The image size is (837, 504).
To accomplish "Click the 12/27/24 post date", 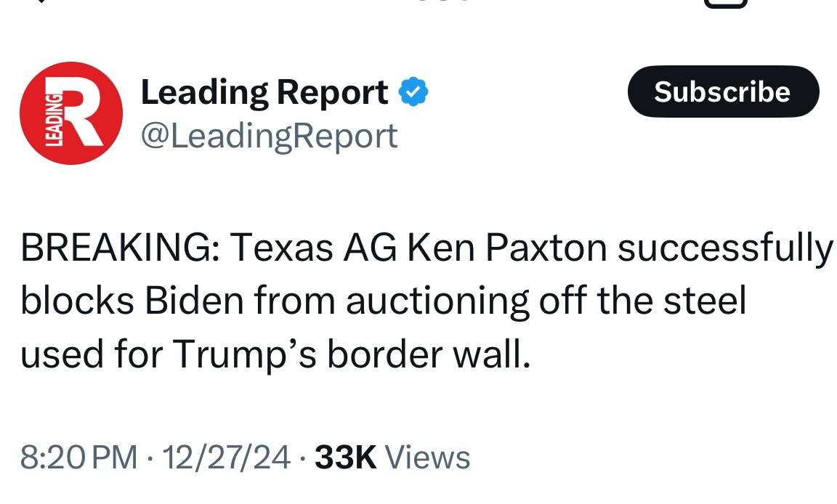I will [x=227, y=458].
